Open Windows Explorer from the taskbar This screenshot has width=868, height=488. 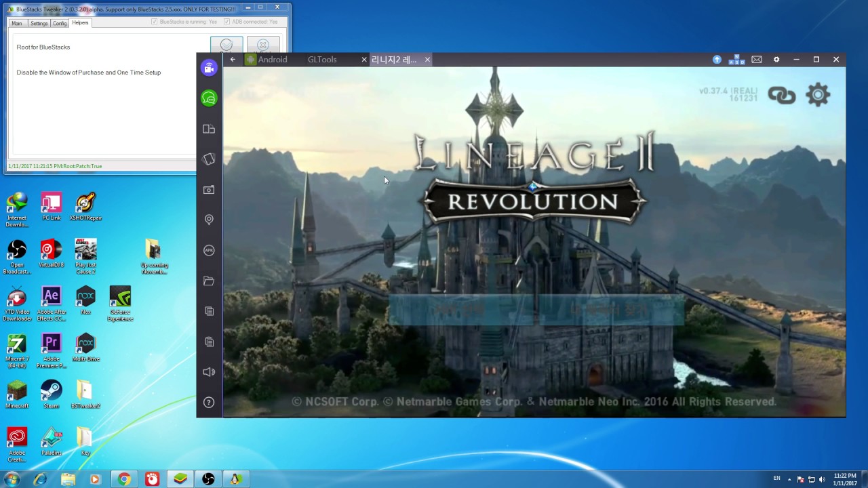(68, 479)
